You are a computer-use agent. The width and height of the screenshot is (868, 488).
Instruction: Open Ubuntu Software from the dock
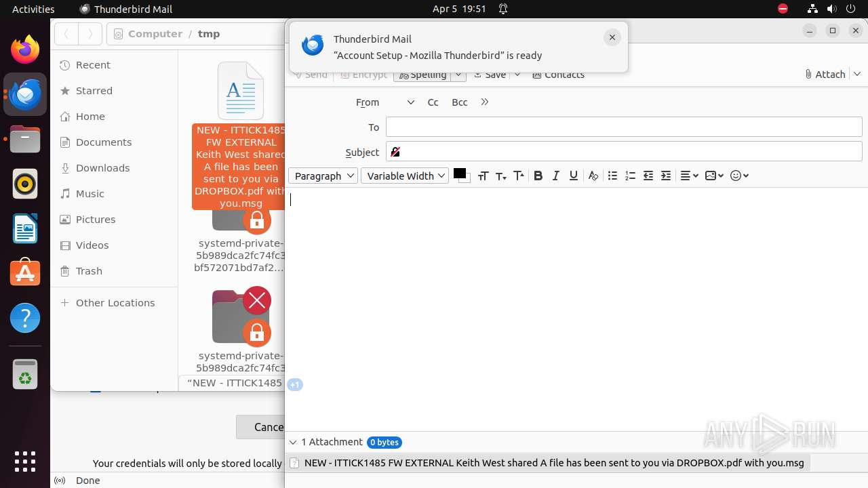point(25,273)
